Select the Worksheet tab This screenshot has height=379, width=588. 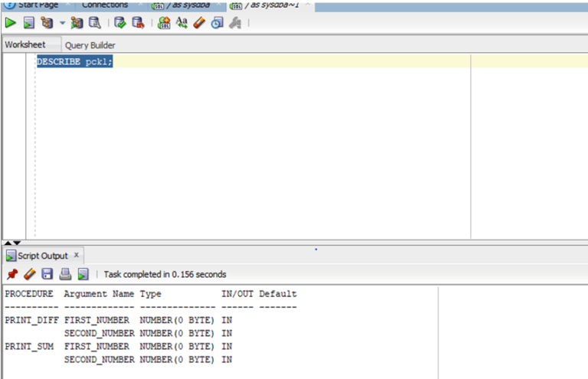[x=25, y=44]
